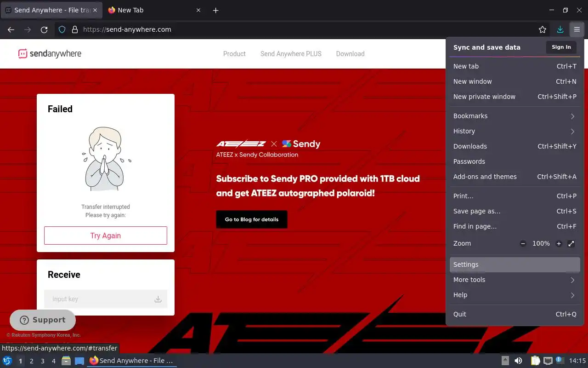Image resolution: width=588 pixels, height=368 pixels.
Task: Click the Sign In button
Action: coord(561,47)
